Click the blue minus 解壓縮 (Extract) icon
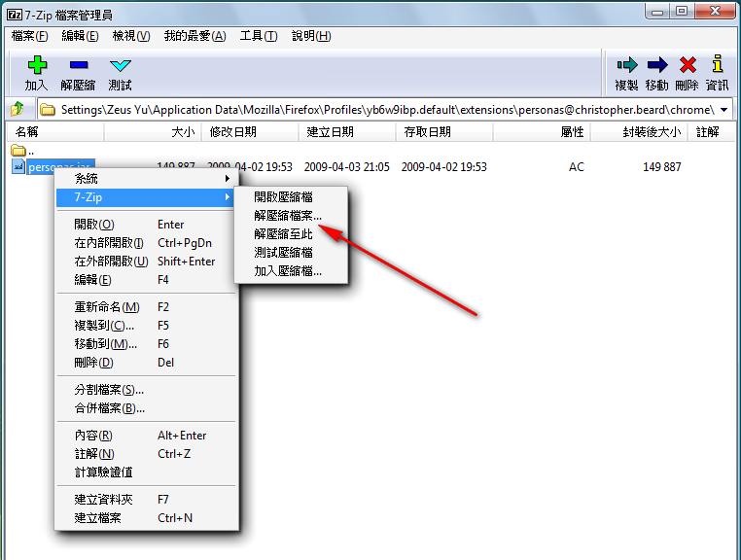Screen dimensions: 741x560 click(x=79, y=65)
